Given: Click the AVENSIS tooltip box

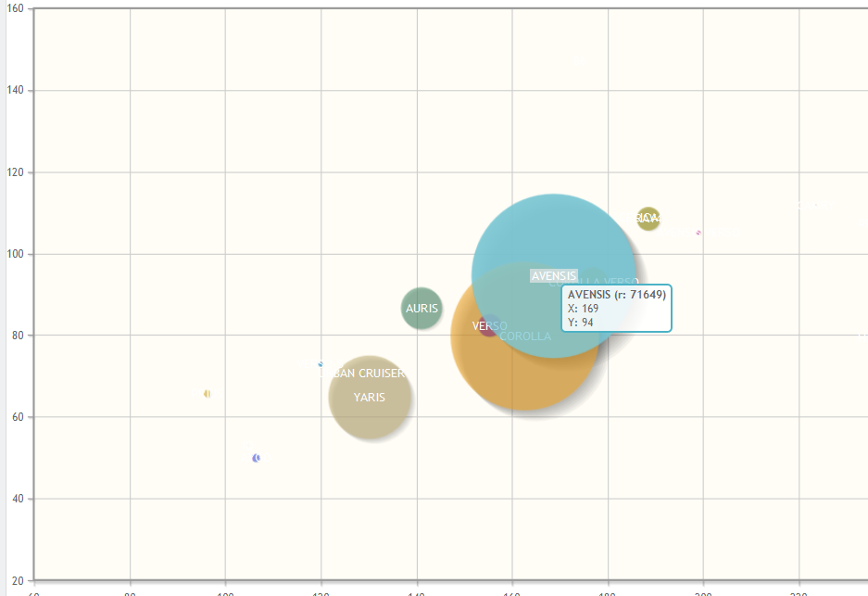Looking at the screenshot, I should [x=617, y=309].
